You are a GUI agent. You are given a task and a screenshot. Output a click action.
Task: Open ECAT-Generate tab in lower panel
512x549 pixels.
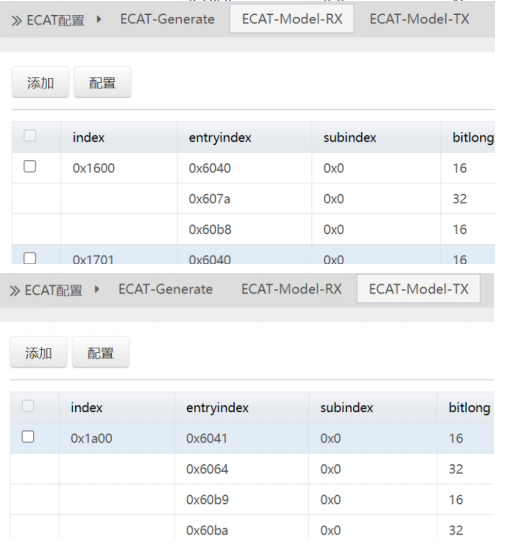pyautogui.click(x=165, y=289)
